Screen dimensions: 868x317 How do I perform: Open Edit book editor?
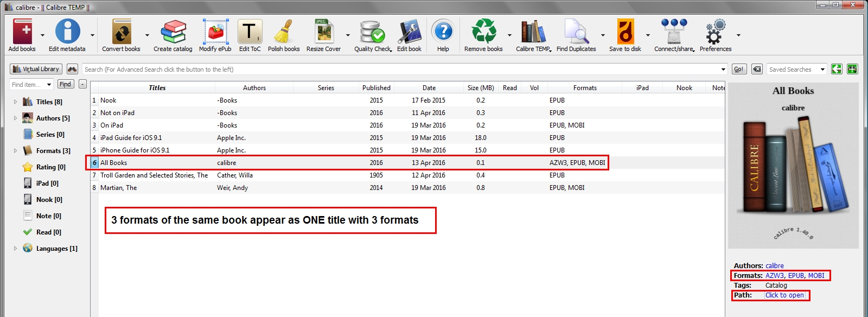point(409,31)
